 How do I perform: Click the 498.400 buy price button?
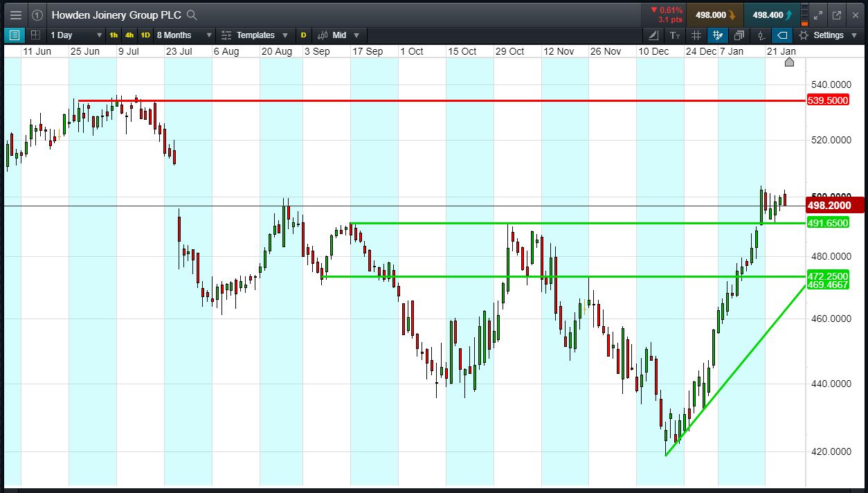coord(771,15)
